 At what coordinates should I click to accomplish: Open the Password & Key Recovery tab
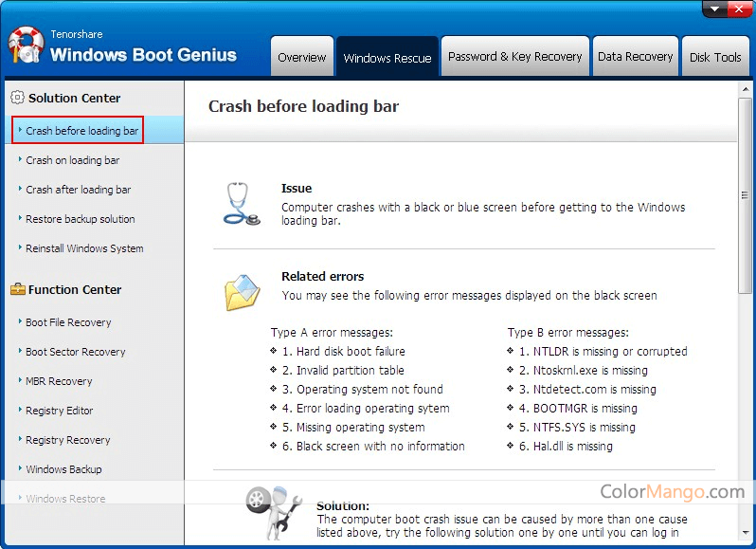coord(514,57)
